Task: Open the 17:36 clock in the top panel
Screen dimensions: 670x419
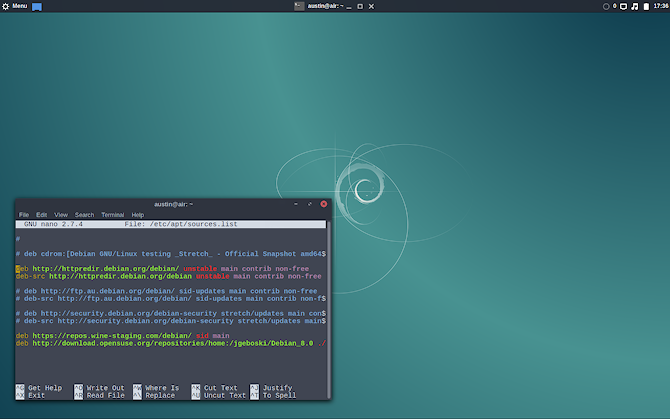Action: [x=661, y=6]
